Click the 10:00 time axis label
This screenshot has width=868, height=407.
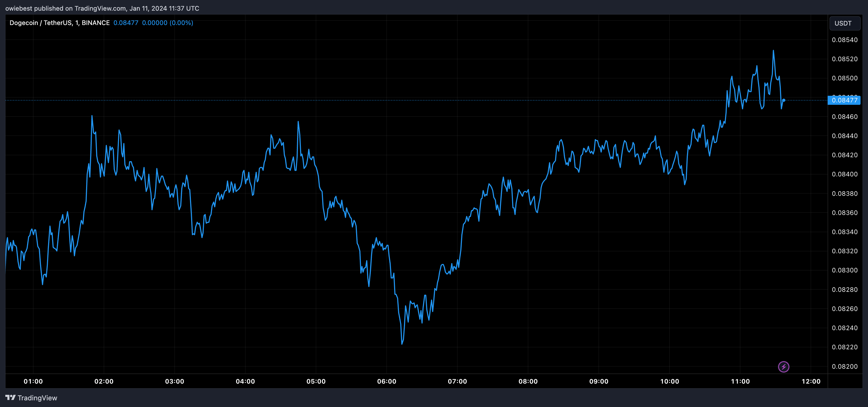click(x=669, y=381)
